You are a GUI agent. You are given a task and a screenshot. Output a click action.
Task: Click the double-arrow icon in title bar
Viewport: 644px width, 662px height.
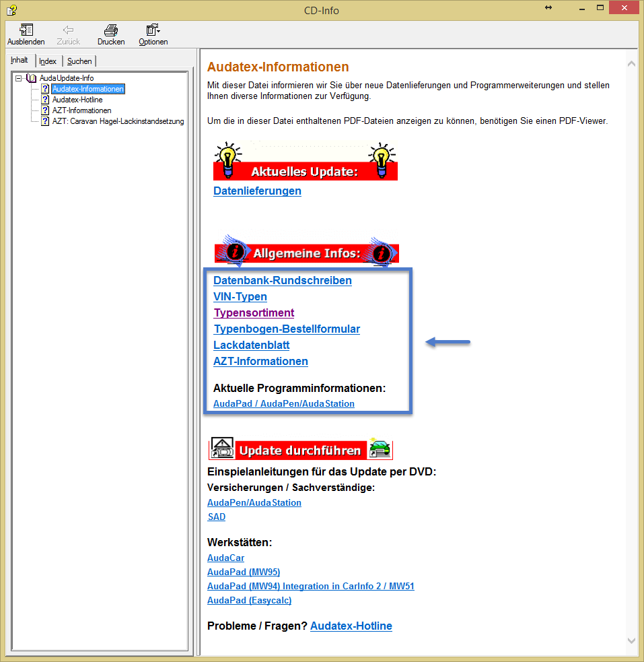click(x=548, y=7)
